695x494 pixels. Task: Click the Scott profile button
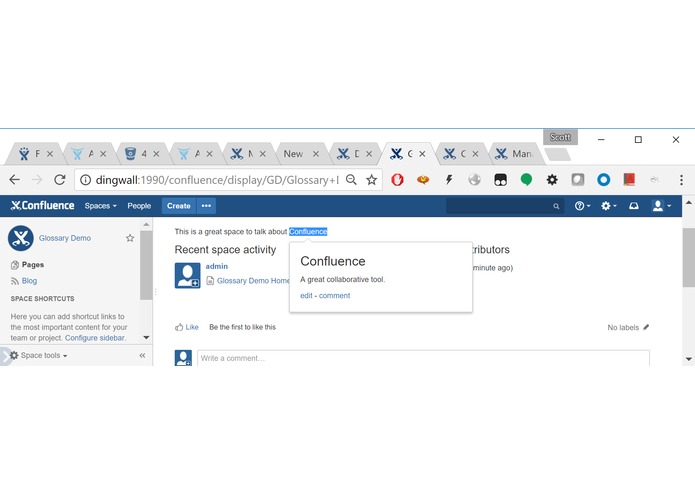click(560, 137)
